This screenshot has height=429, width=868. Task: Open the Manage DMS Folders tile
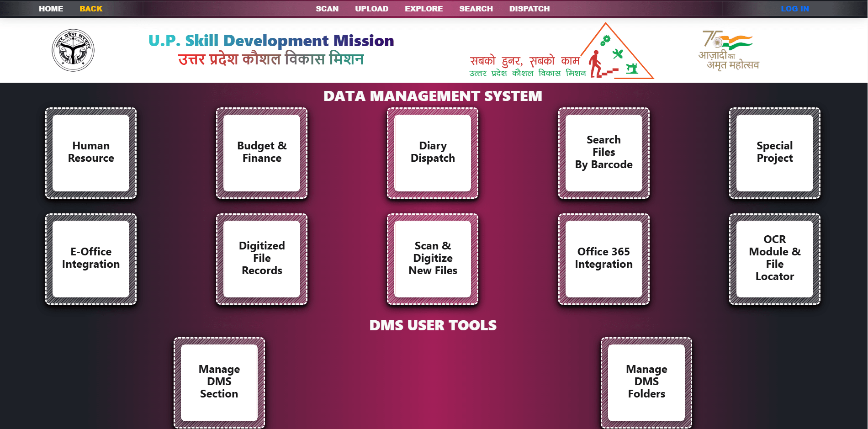click(x=646, y=383)
